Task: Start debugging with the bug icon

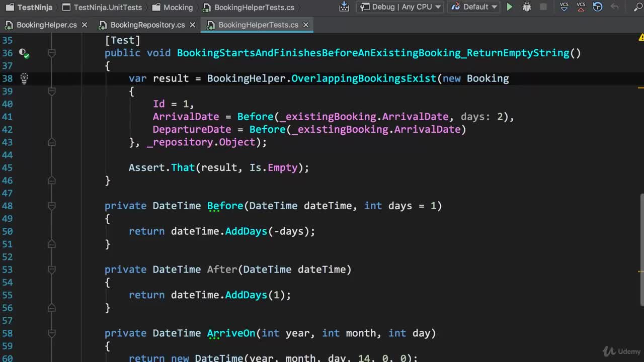Action: pyautogui.click(x=527, y=7)
